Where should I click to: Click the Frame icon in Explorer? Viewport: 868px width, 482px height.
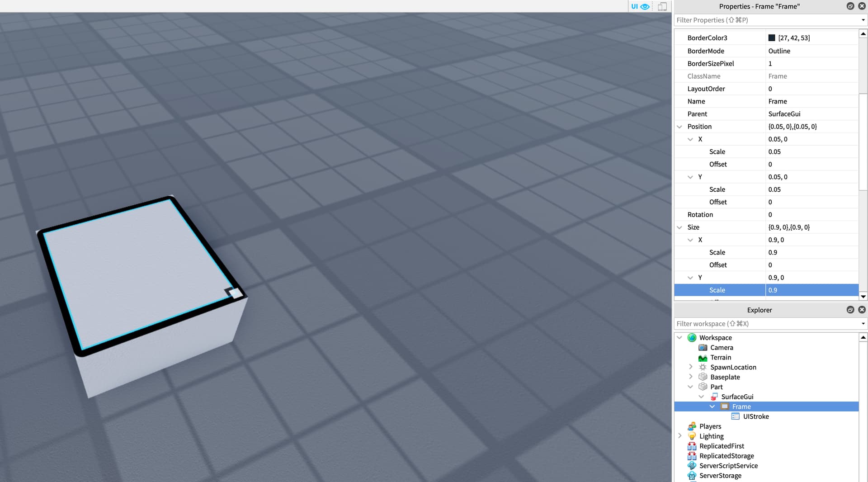pyautogui.click(x=725, y=406)
